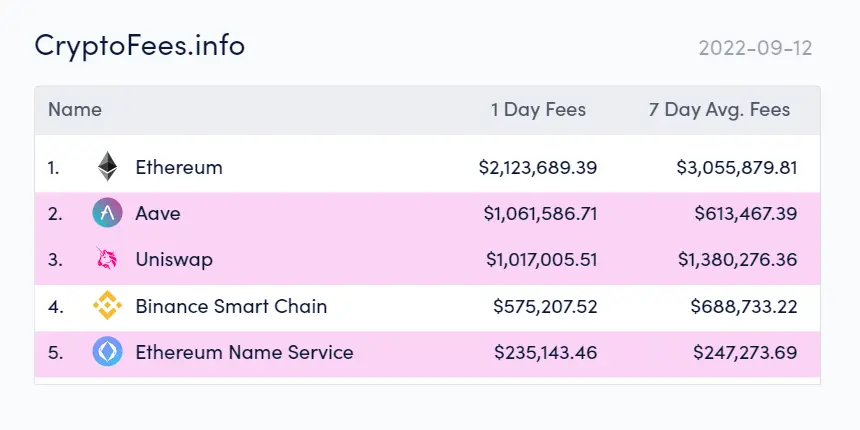Select the Uniswap name text
Viewport: 860px width, 430px height.
[x=174, y=259]
